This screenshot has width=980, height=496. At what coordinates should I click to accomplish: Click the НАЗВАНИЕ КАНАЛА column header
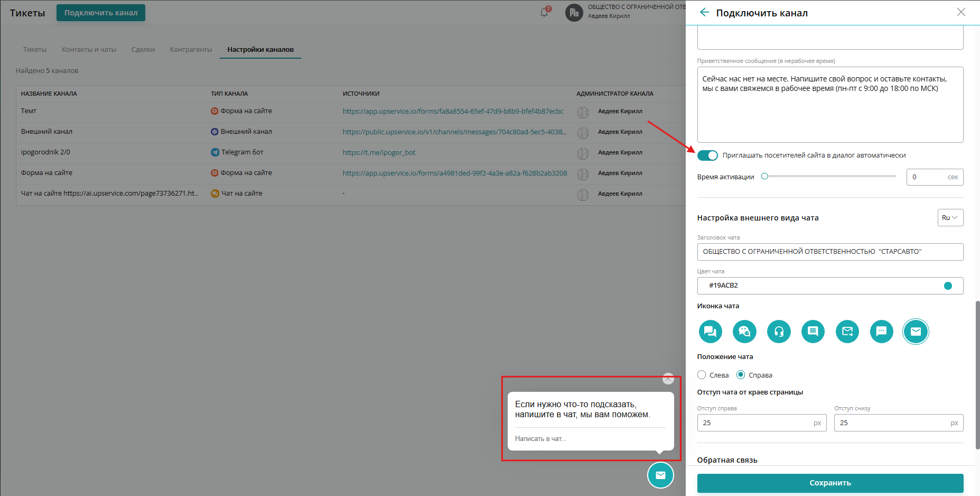(49, 94)
